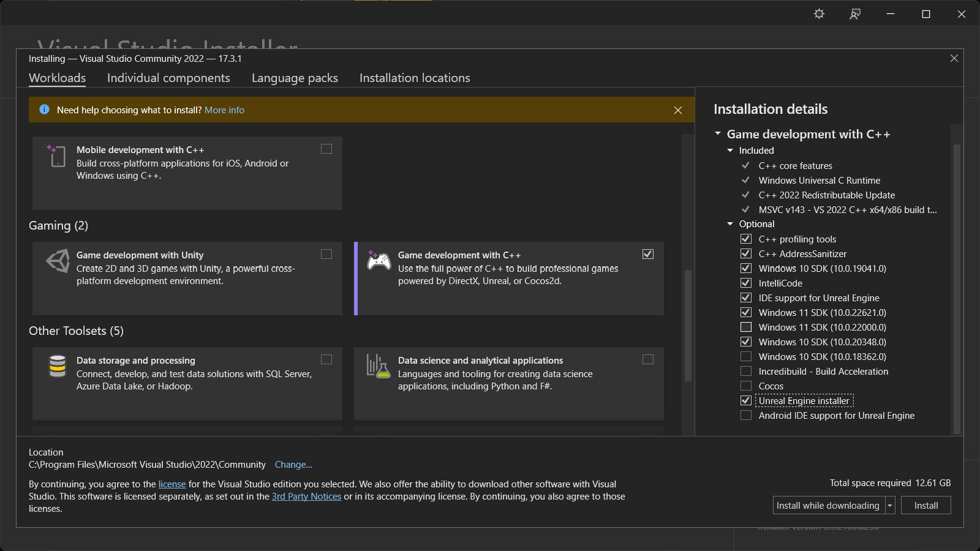980x551 pixels.
Task: Open the feedback icon in title bar
Action: [855, 13]
